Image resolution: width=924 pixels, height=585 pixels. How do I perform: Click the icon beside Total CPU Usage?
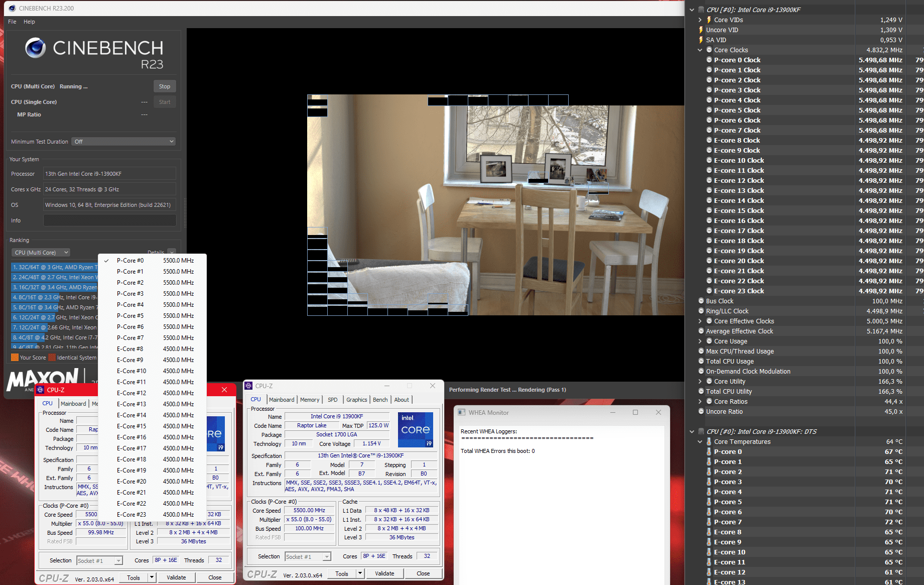pos(701,361)
